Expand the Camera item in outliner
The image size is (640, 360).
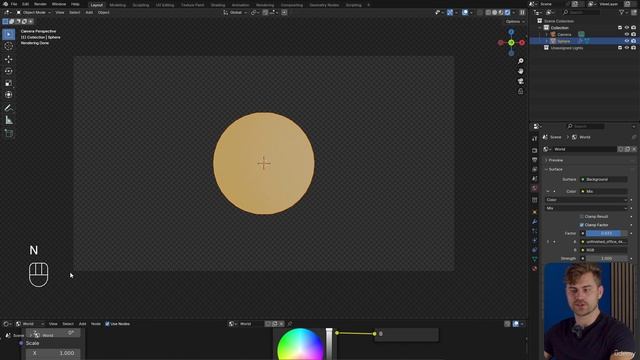(547, 34)
